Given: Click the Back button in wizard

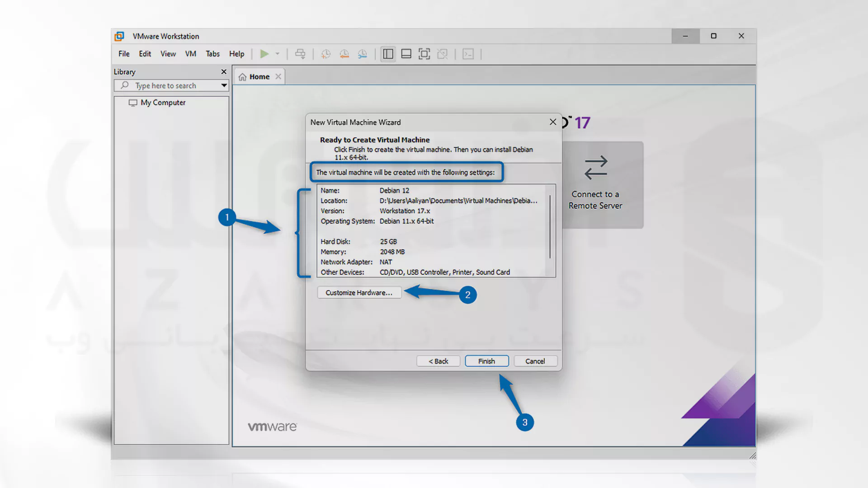Looking at the screenshot, I should pyautogui.click(x=438, y=361).
